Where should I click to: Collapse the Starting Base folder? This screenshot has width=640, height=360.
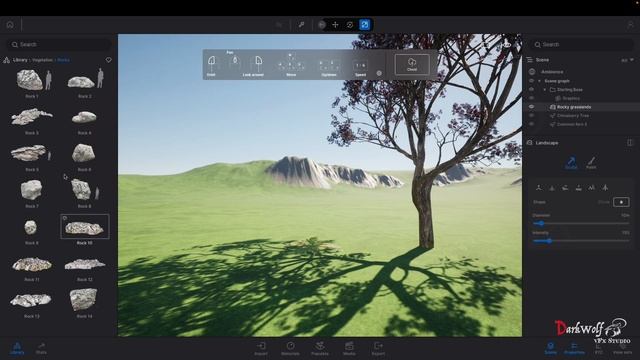click(x=545, y=89)
